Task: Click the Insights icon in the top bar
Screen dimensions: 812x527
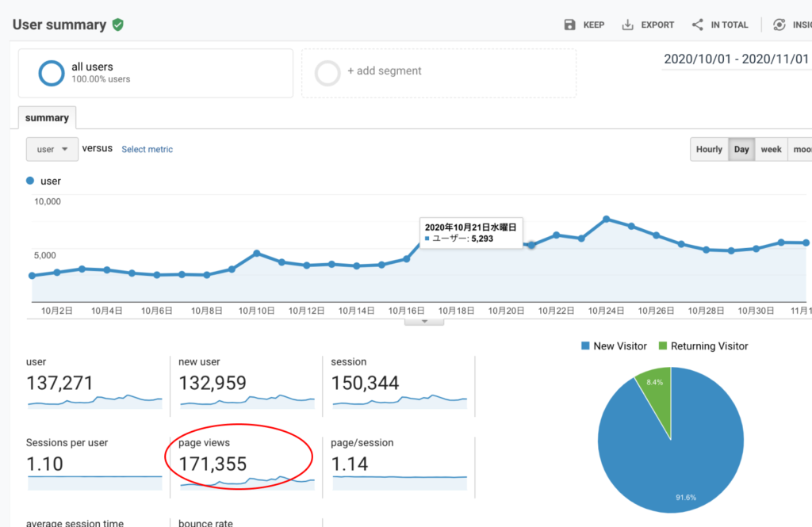Action: [x=779, y=25]
